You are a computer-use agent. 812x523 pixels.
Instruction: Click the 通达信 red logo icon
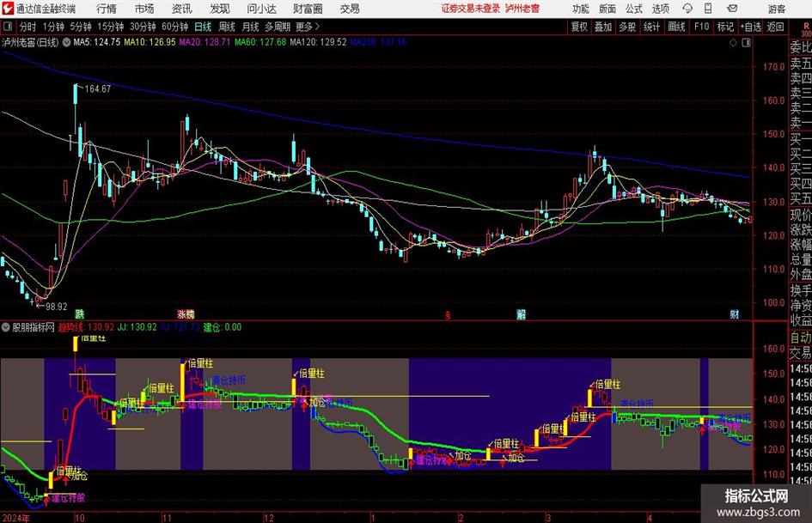8,9
